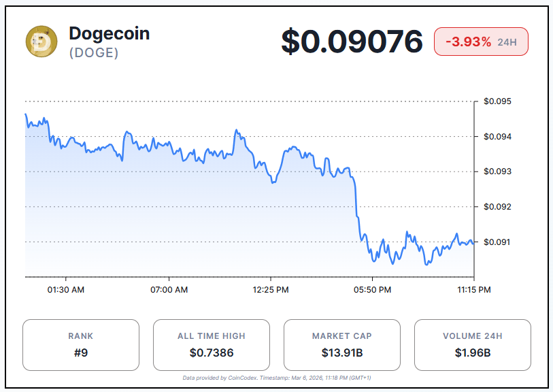Click the 11:15 PM time axis label
The width and height of the screenshot is (553, 392).
[x=473, y=290]
